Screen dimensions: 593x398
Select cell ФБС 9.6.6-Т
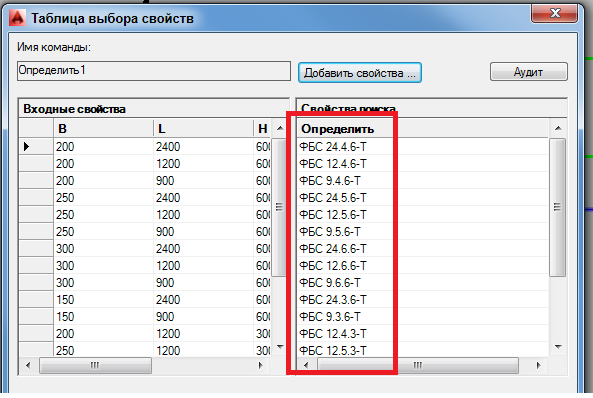(x=422, y=283)
